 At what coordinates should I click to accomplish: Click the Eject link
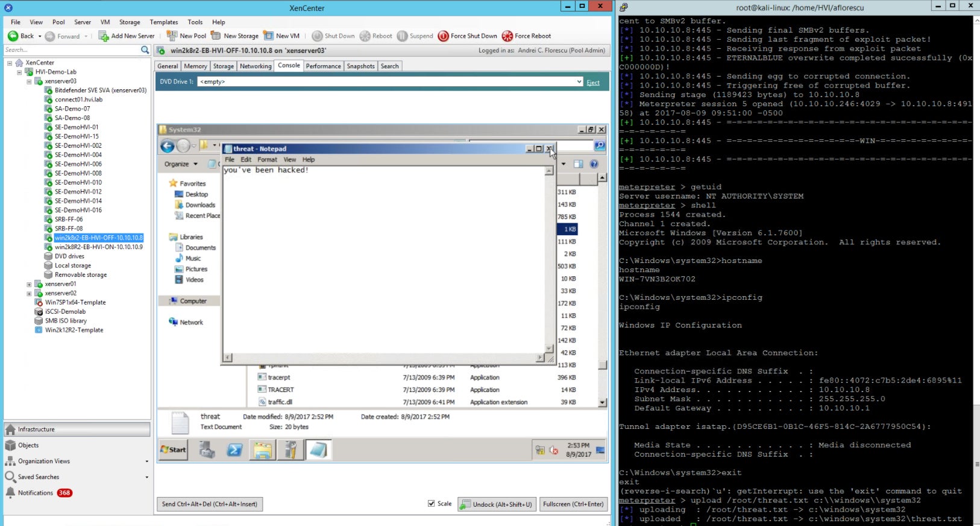pyautogui.click(x=593, y=83)
